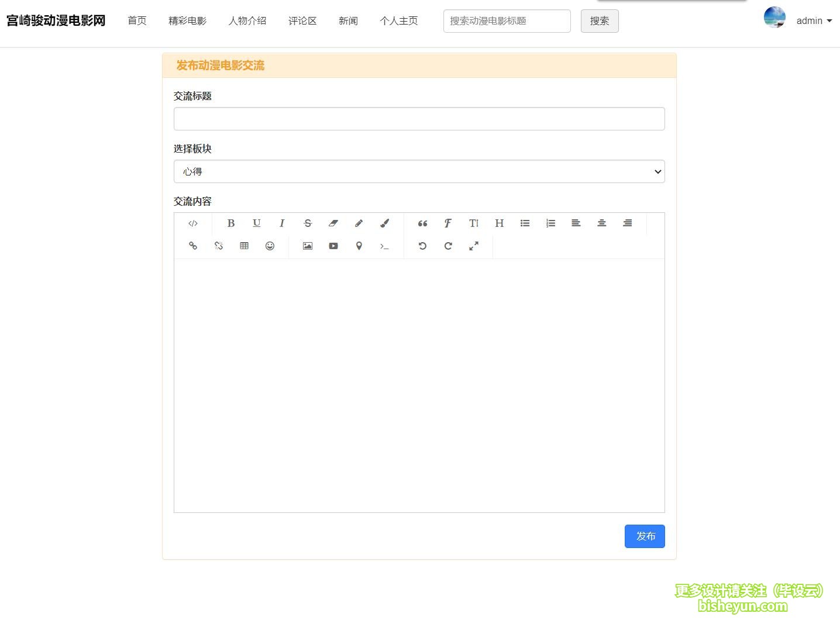Screen dimensions: 840x627
Task: Insert an unordered bullet list
Action: coord(525,223)
